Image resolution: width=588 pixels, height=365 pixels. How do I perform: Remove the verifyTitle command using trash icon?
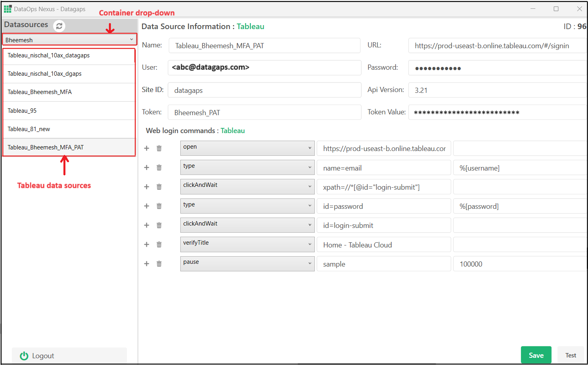pyautogui.click(x=159, y=245)
